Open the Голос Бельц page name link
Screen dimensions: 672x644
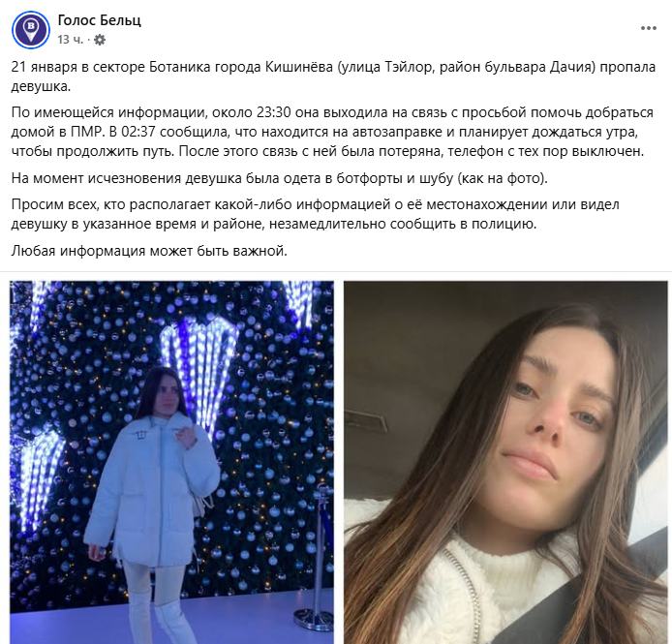99,19
